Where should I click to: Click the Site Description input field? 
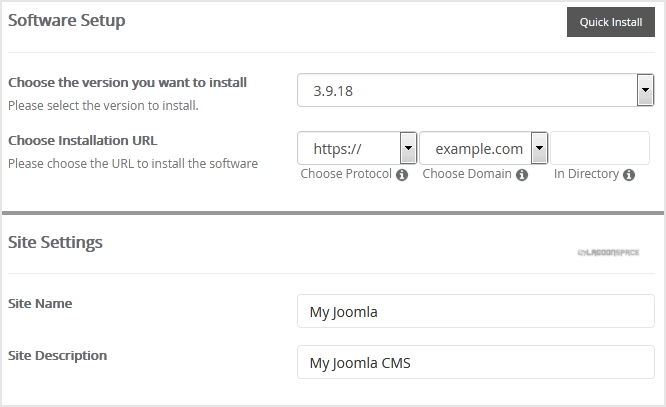point(476,363)
